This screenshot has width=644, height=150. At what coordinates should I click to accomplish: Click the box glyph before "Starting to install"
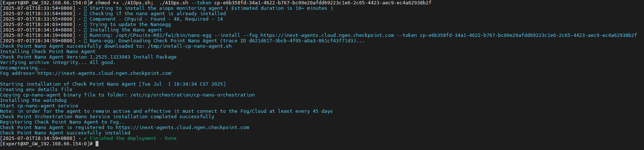(85, 8)
